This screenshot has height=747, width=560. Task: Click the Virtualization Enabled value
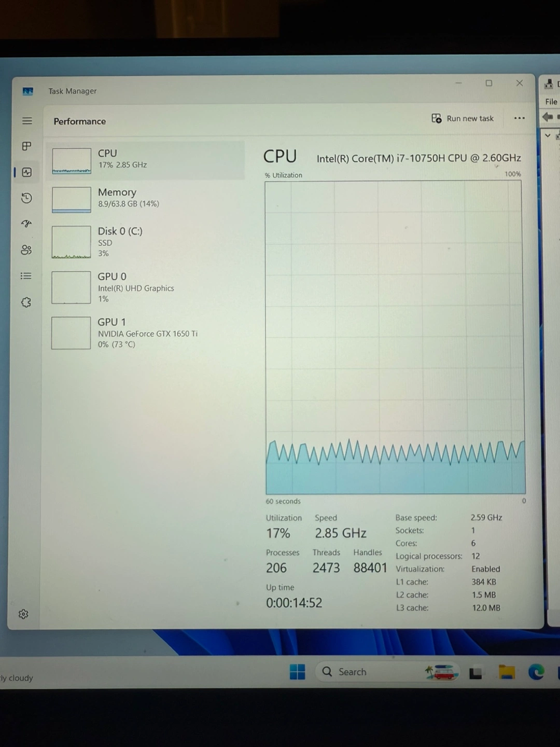[486, 569]
